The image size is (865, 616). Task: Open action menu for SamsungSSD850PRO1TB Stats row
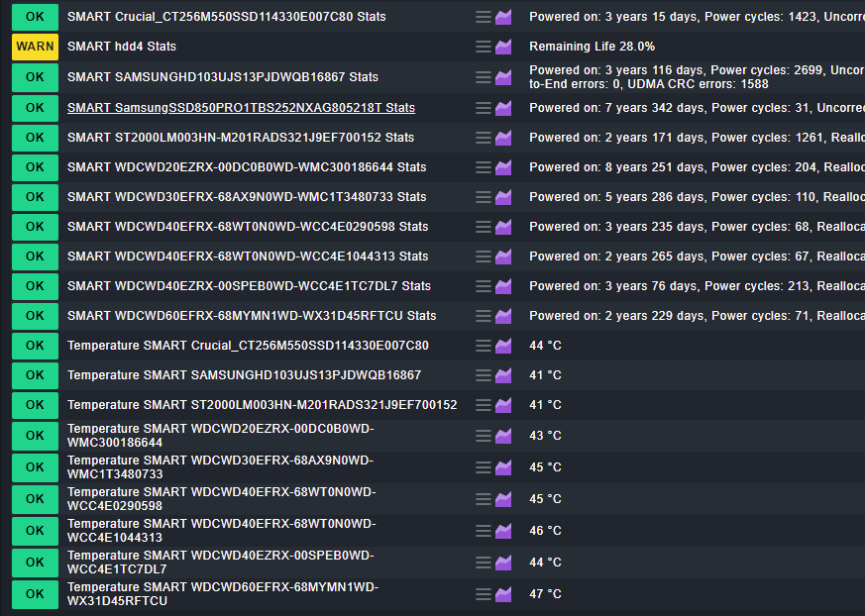(484, 108)
